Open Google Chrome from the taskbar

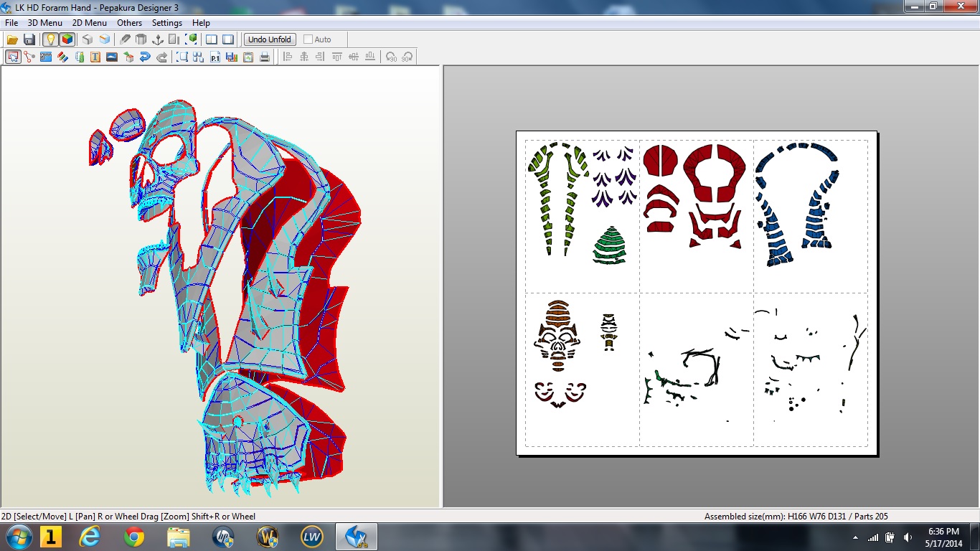[x=134, y=537]
